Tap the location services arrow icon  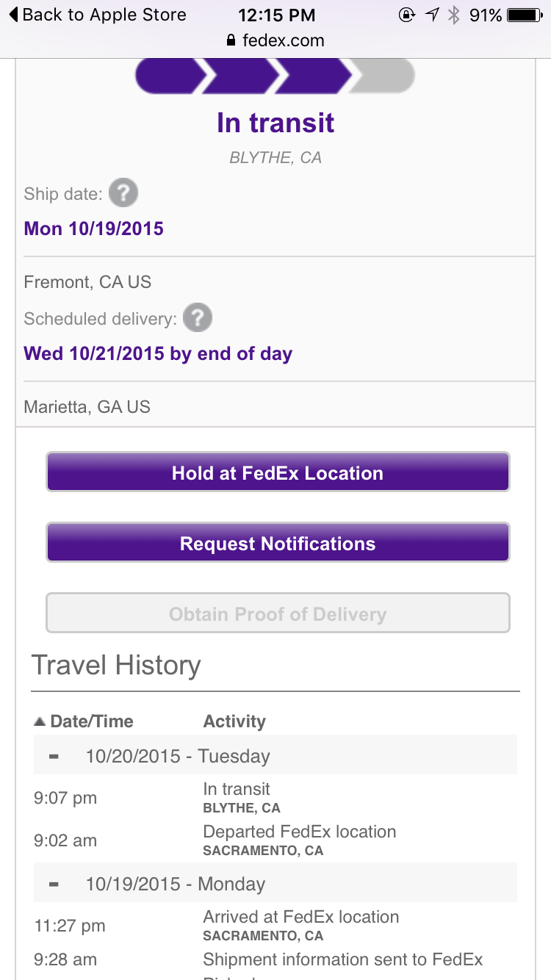[x=432, y=15]
